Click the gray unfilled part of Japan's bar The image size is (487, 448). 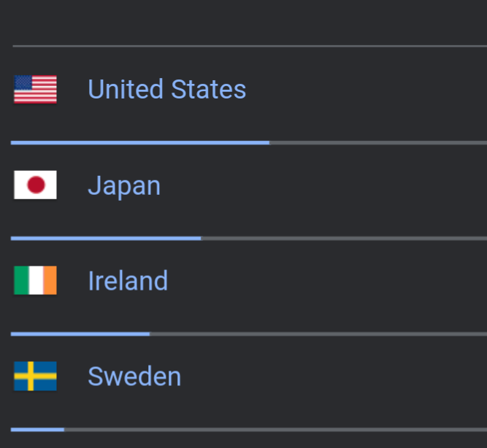tap(344, 239)
